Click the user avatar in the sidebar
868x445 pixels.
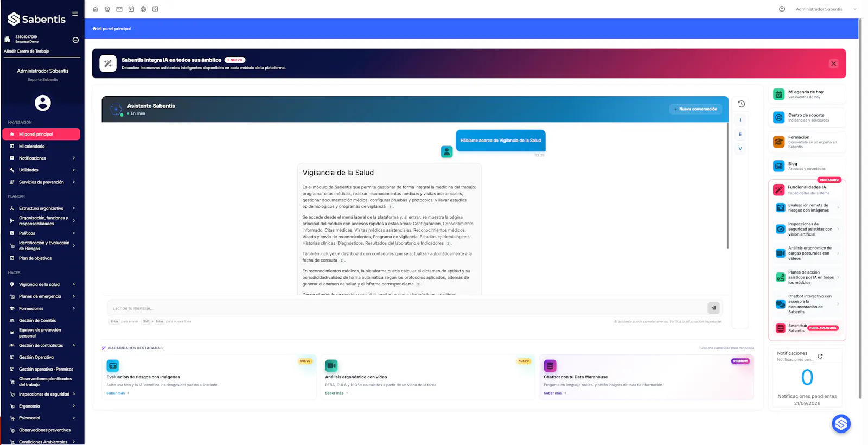pyautogui.click(x=43, y=103)
